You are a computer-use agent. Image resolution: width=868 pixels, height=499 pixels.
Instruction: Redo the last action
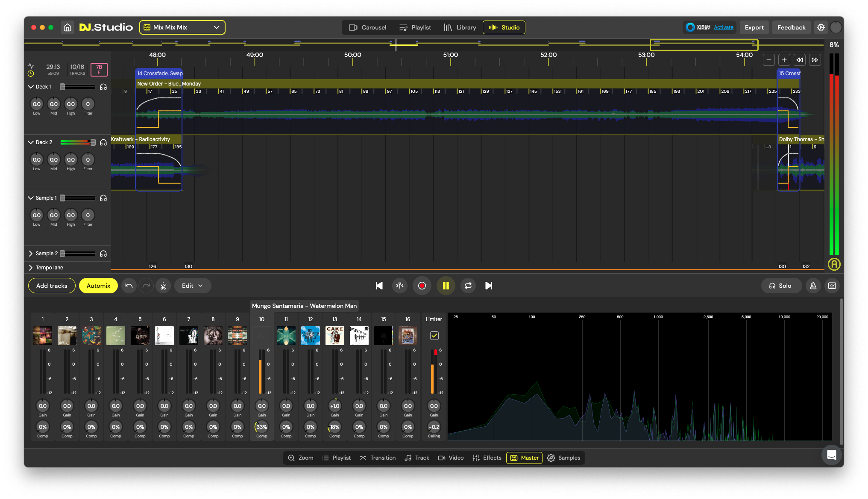pos(146,286)
